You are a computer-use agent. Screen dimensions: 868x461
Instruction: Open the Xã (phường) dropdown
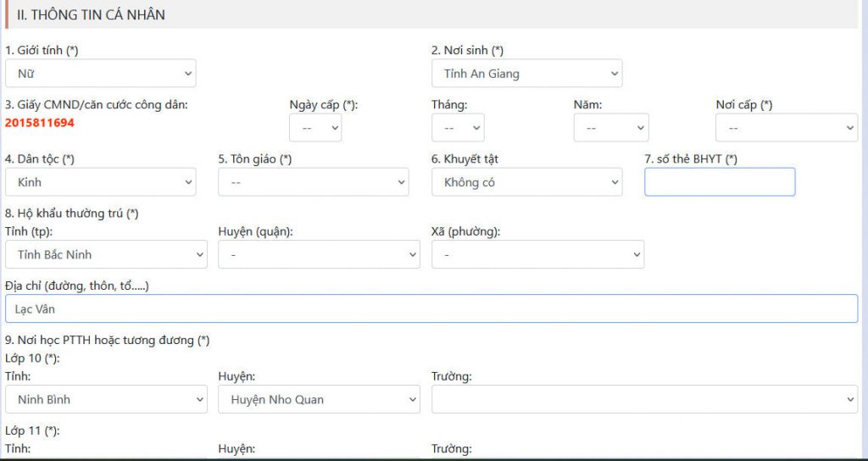click(x=537, y=254)
